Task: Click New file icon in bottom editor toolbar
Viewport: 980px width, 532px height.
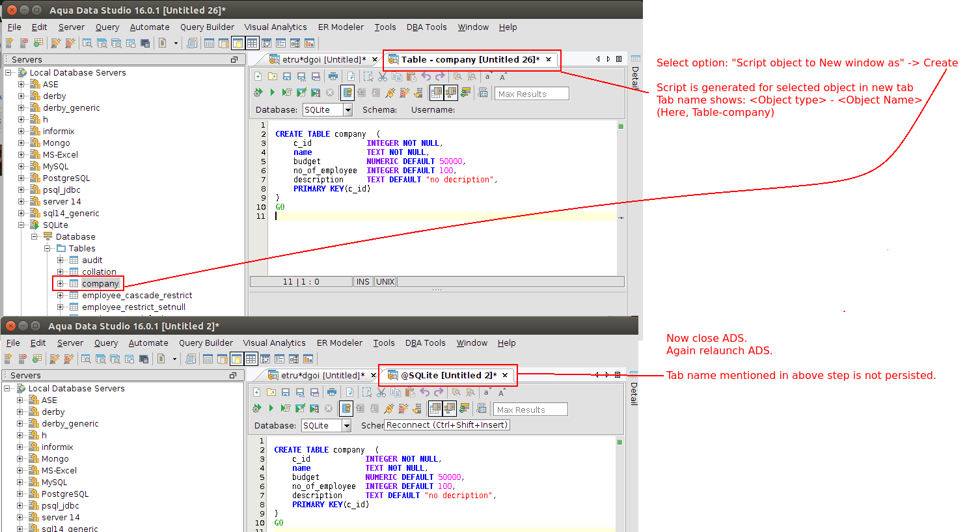Action: 256,393
